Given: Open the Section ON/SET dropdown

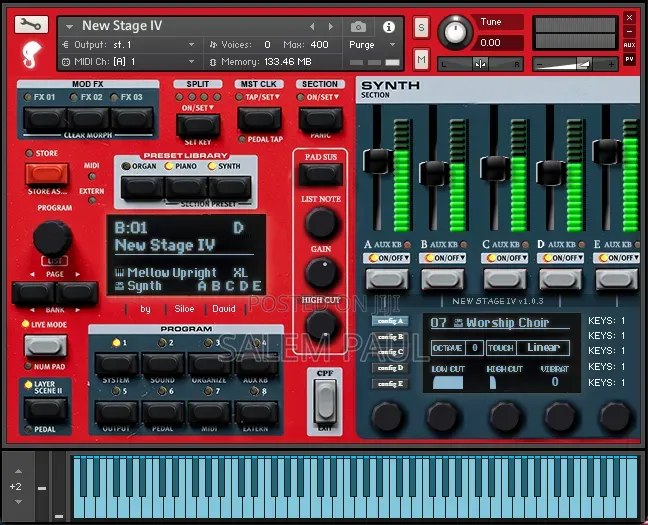Looking at the screenshot, I should coord(323,97).
